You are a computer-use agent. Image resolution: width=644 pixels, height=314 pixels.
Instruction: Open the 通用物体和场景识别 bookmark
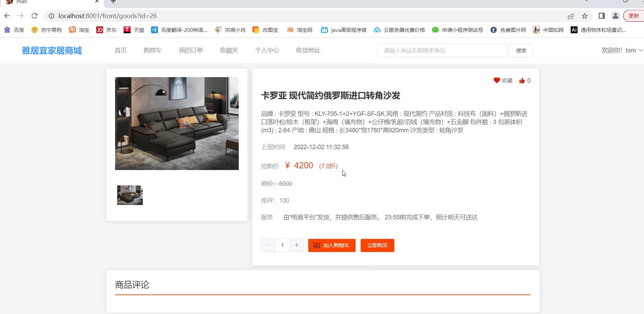[598, 30]
